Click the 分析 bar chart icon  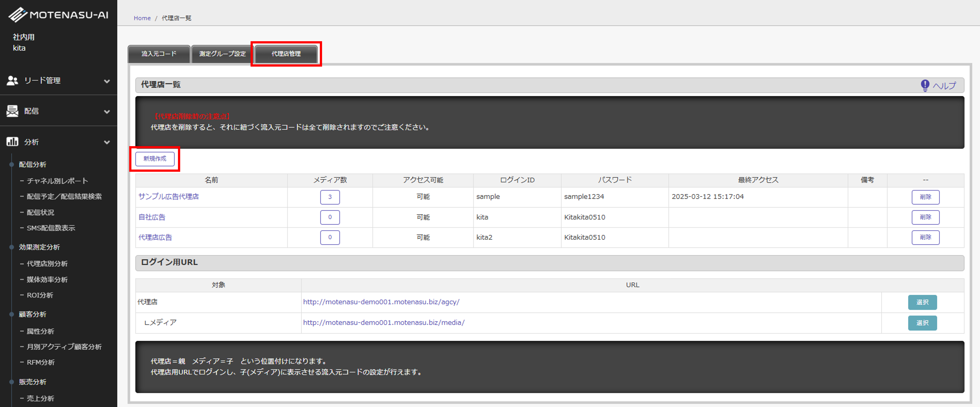(x=12, y=142)
